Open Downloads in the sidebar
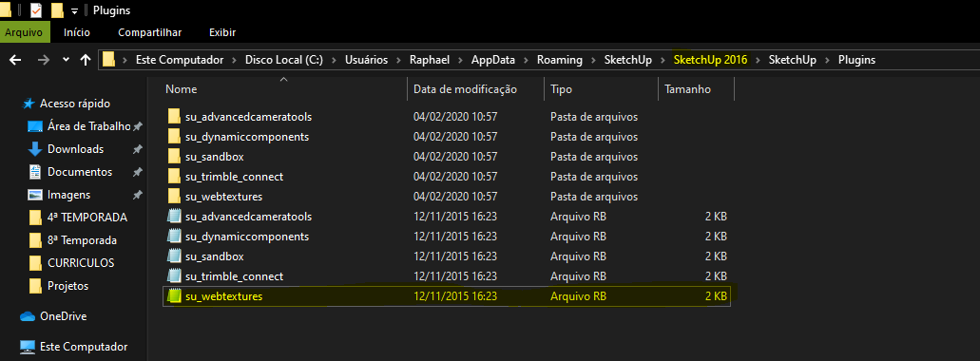Image resolution: width=980 pixels, height=361 pixels. coord(75,149)
